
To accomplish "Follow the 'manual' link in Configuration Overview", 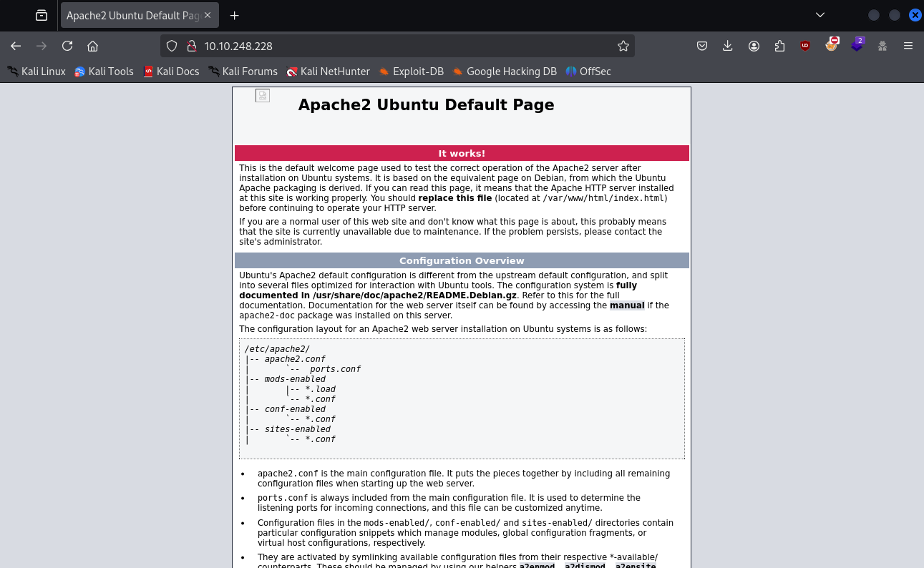I will click(627, 305).
